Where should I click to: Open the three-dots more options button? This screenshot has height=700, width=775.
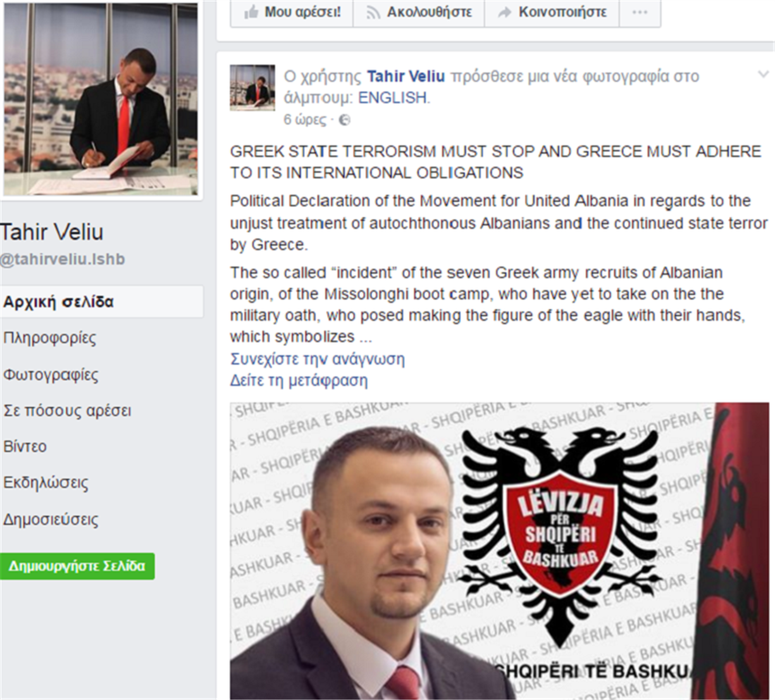640,13
